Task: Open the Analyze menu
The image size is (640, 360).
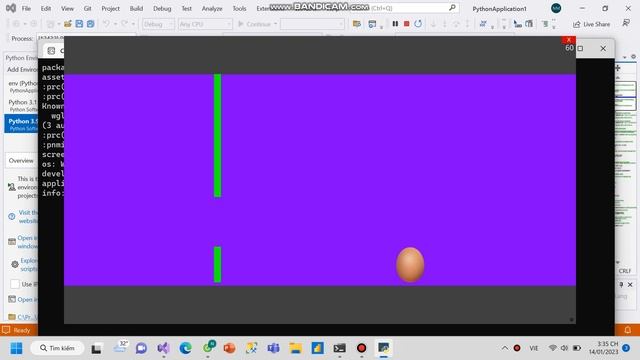Action: coord(212,8)
